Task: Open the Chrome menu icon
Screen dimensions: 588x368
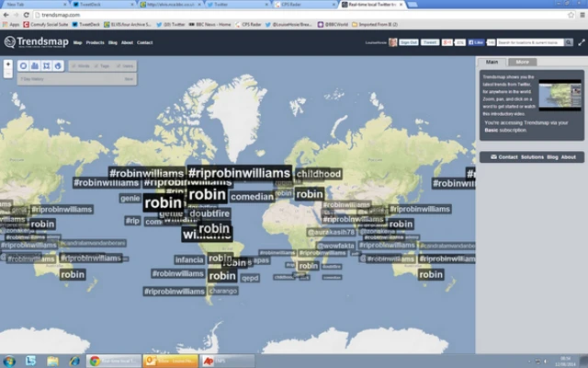Action: point(581,16)
